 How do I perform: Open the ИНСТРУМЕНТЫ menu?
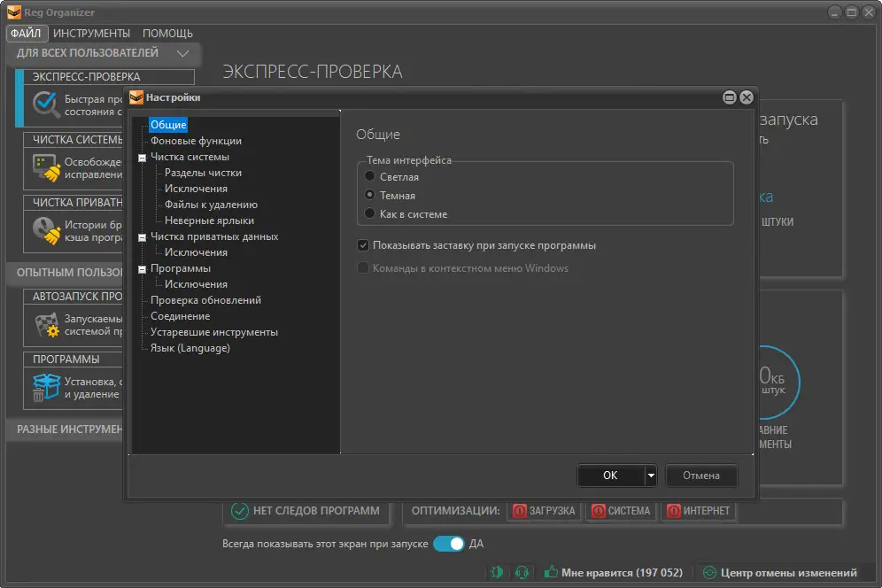click(92, 33)
